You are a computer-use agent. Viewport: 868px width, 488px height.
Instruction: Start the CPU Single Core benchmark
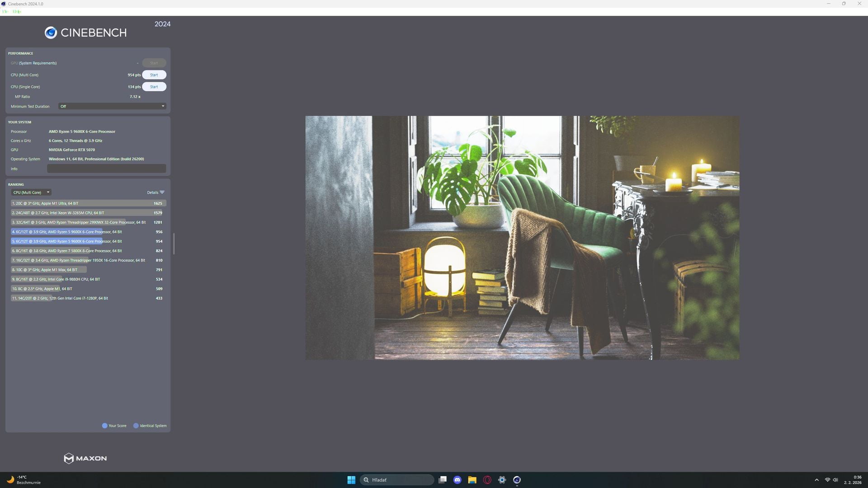(x=154, y=87)
